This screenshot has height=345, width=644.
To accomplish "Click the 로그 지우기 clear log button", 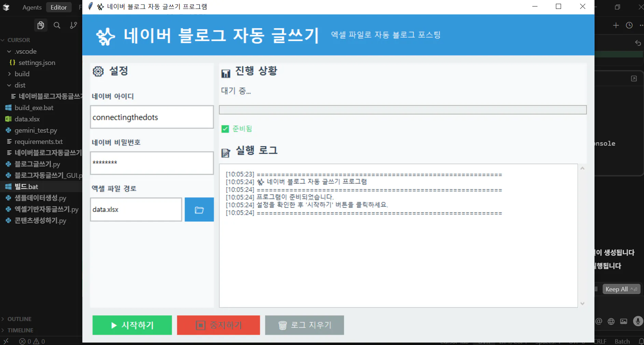I will pyautogui.click(x=305, y=325).
